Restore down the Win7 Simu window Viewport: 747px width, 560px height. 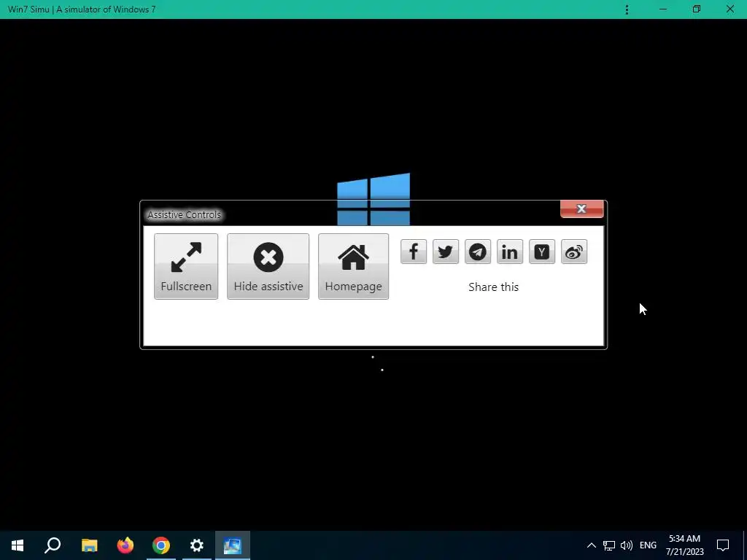697,9
